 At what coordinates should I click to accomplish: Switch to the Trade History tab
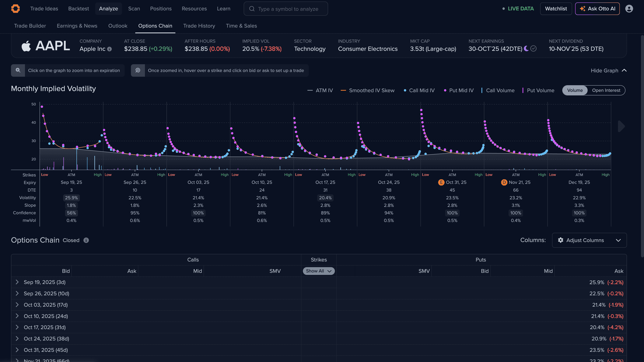click(199, 26)
